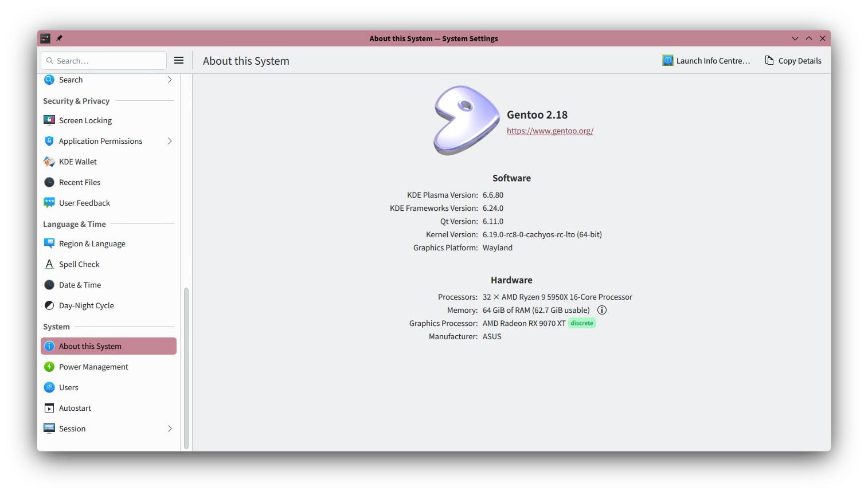Viewport: 868px width, 495px height.
Task: Click the KDE Plasma version value 6.6.80
Action: (493, 195)
